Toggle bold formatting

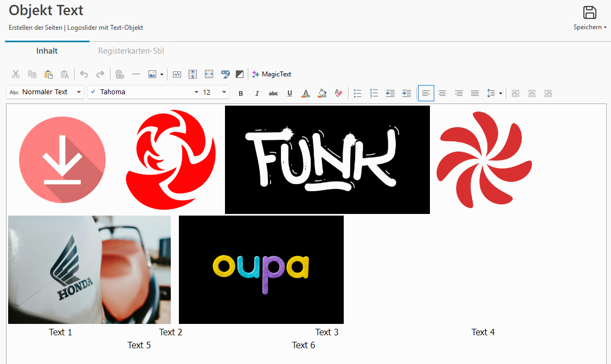[241, 93]
